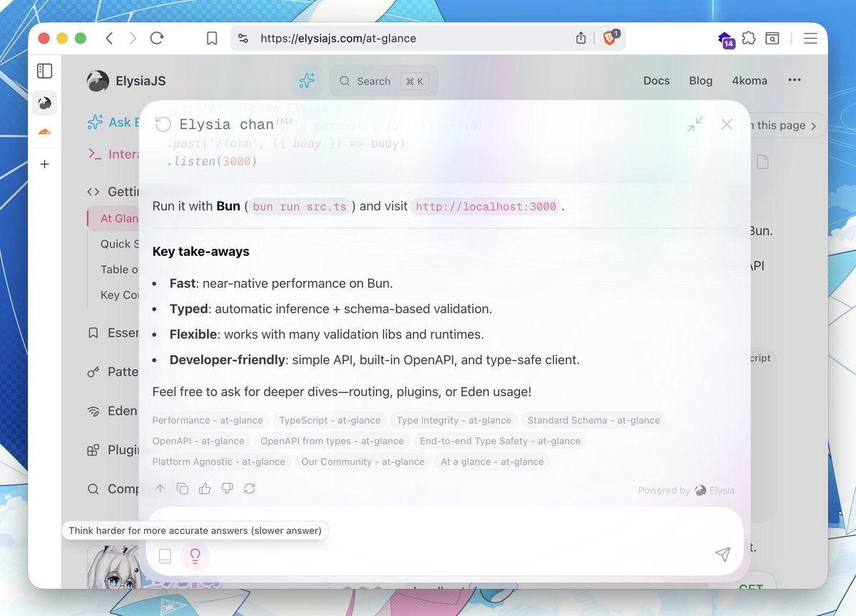
Task: Close the Elysia chan chat dialog
Action: (x=727, y=124)
